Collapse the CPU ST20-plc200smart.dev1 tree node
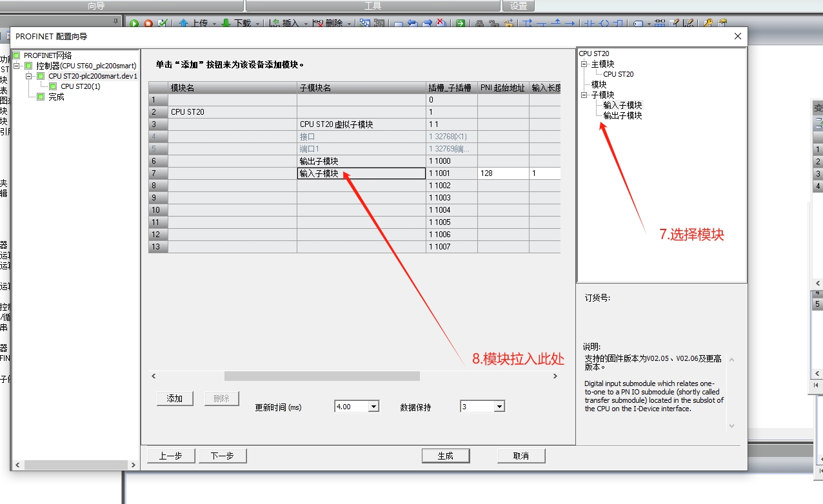The height and width of the screenshot is (504, 823). pos(29,76)
